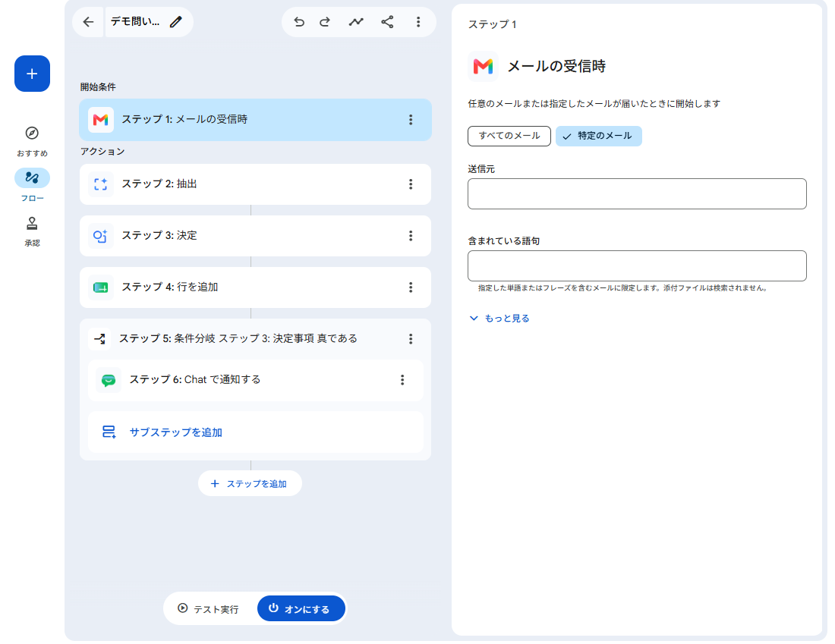
Task: Click extract icon in ステップ 2 row
Action: pos(101,184)
